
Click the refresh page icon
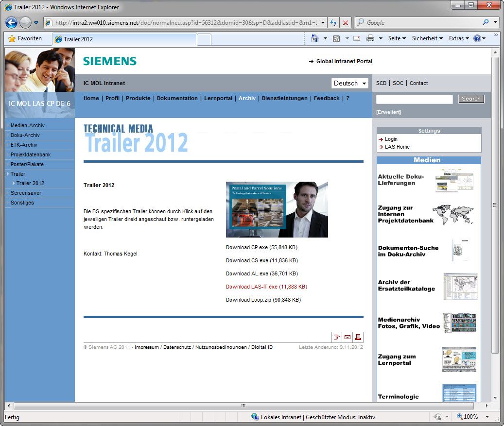pos(333,23)
